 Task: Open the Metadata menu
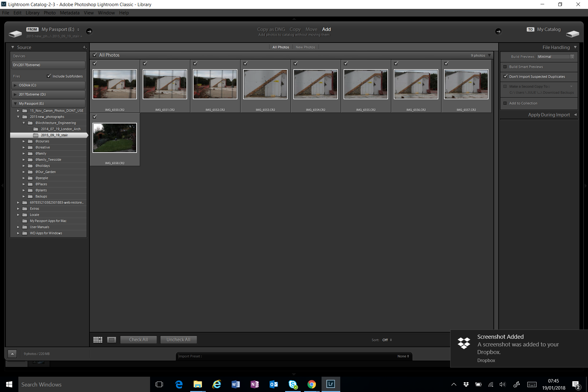(70, 13)
